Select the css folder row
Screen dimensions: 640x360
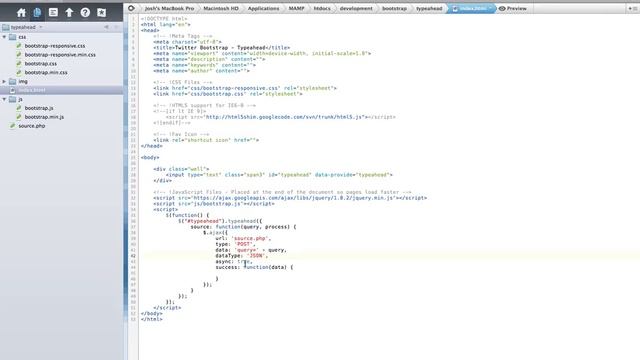point(61,37)
